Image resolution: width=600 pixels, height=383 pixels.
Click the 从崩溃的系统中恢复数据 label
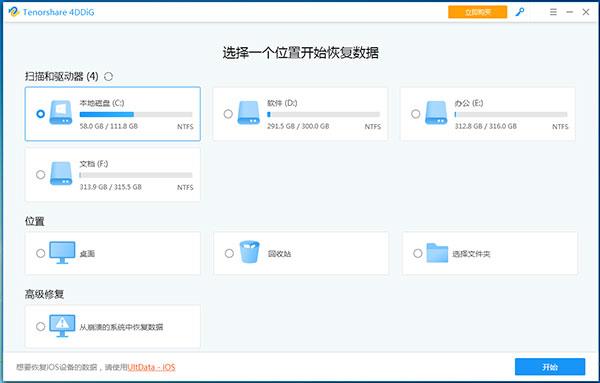[121, 327]
